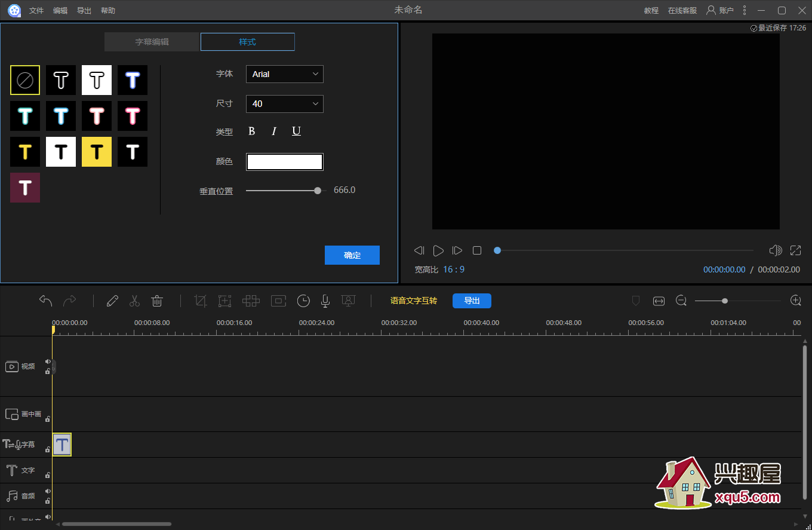812x530 pixels.
Task: Change the 16 : 9 aspect ratio
Action: [x=454, y=269]
